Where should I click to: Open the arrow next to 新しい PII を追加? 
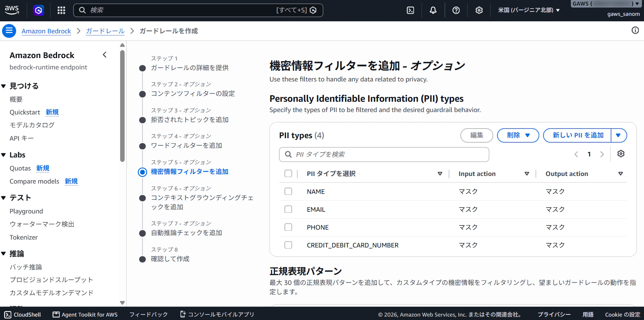pos(619,135)
